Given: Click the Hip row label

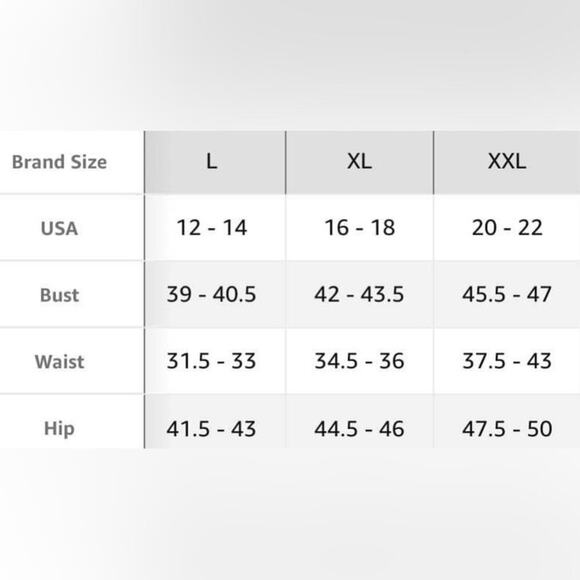Looking at the screenshot, I should 59,429.
